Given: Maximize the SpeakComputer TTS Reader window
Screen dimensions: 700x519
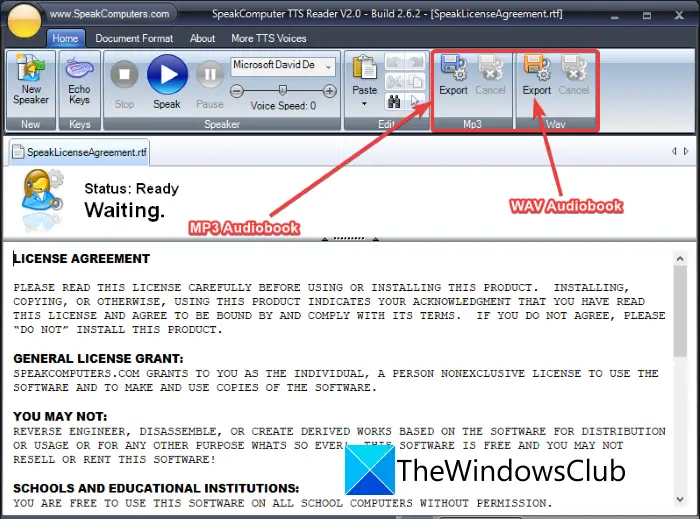Looking at the screenshot, I should (x=647, y=15).
